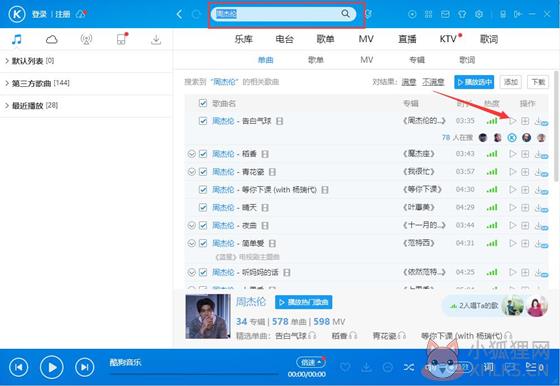
Task: Go back with the left arrow
Action: point(179,14)
